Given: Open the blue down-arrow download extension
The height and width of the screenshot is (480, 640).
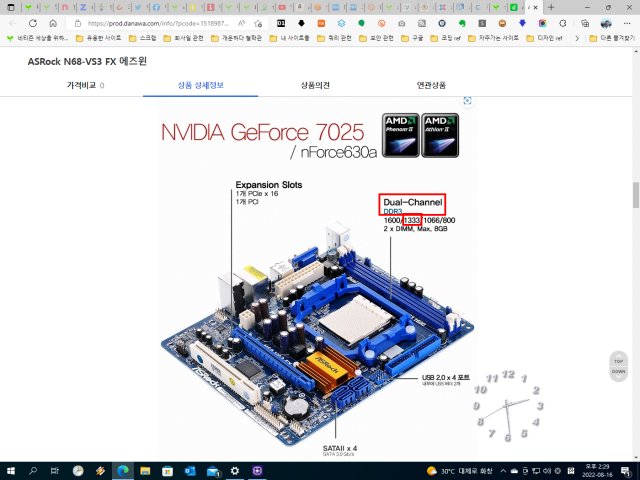Looking at the screenshot, I should (522, 23).
